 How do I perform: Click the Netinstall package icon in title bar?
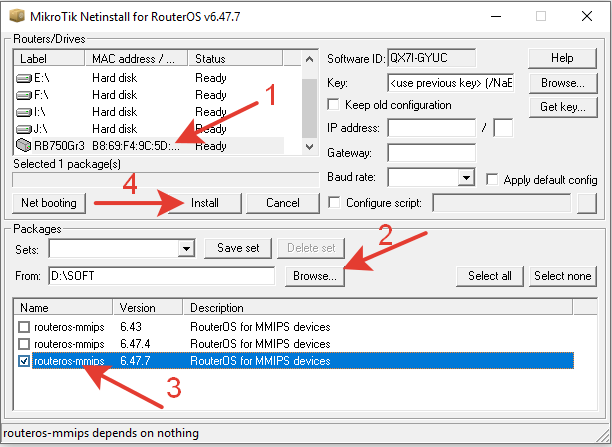(x=17, y=16)
